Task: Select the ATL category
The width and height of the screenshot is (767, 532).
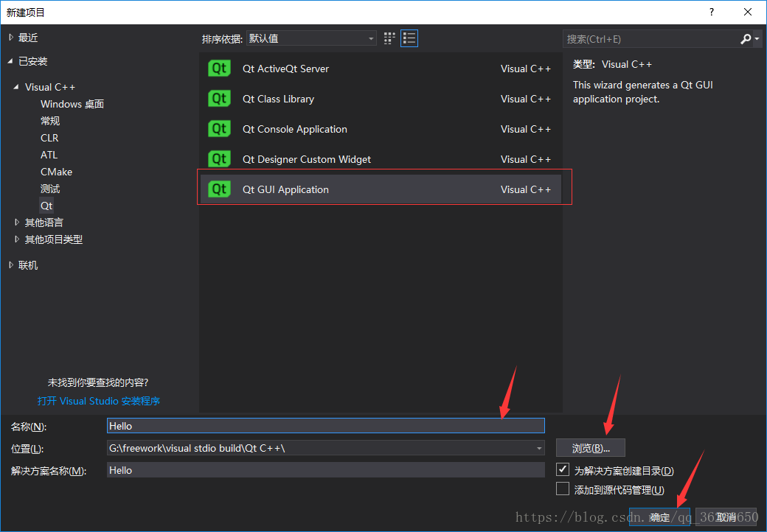Action: 49,155
